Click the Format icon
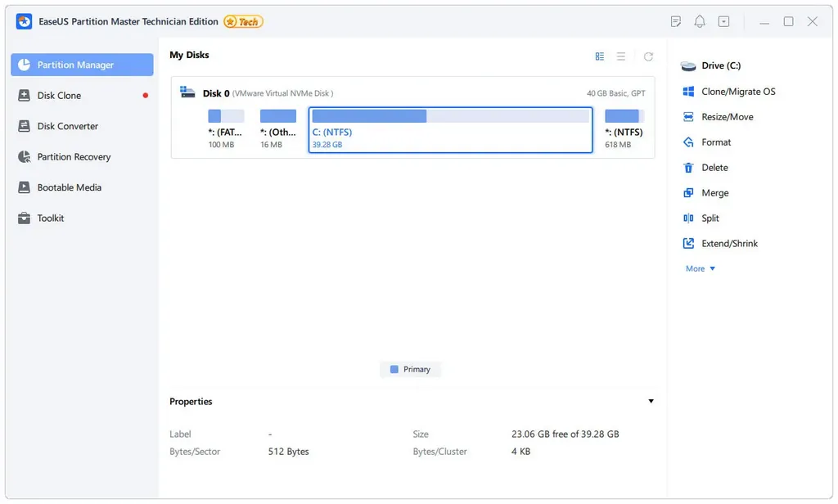The width and height of the screenshot is (838, 504). [688, 142]
